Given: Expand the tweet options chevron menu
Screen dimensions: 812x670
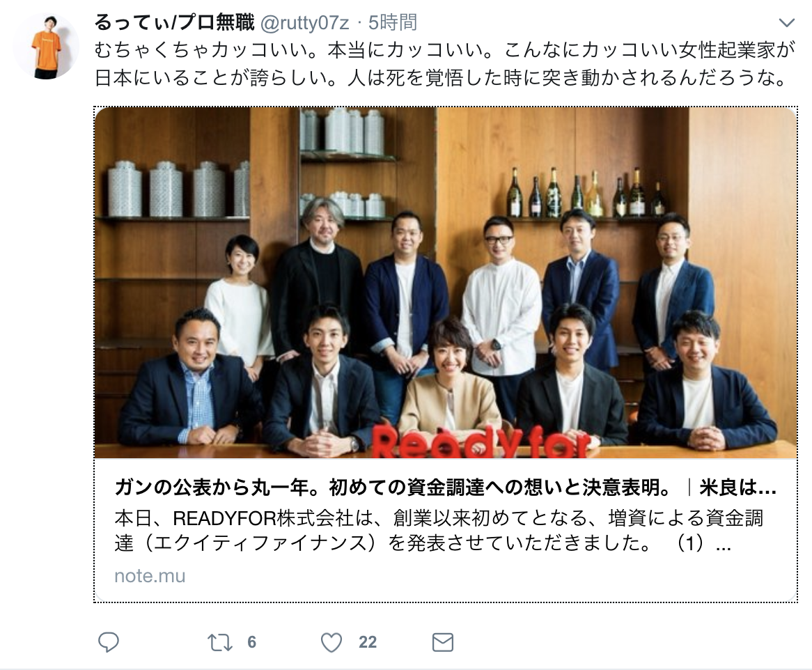Looking at the screenshot, I should (x=787, y=23).
